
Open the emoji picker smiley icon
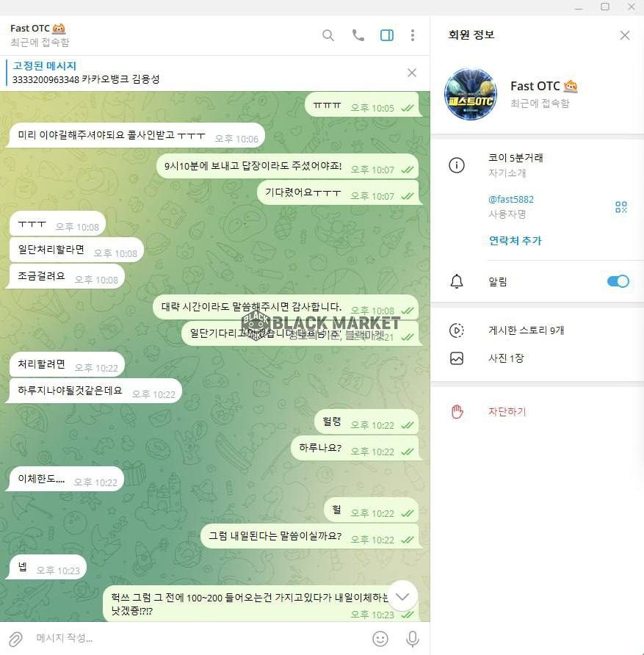tap(380, 638)
